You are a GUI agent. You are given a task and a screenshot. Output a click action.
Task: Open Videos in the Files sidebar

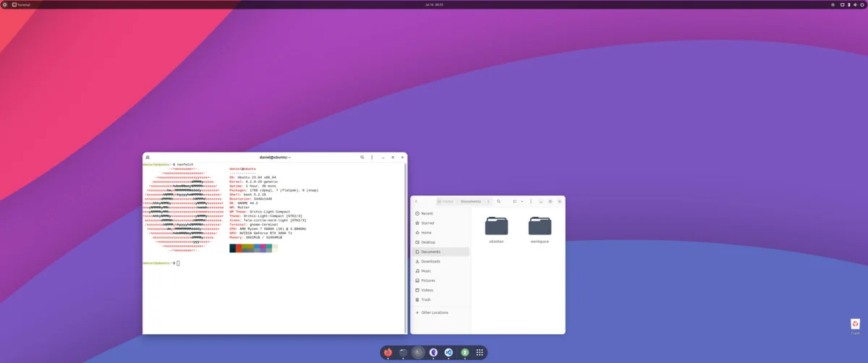pyautogui.click(x=441, y=290)
